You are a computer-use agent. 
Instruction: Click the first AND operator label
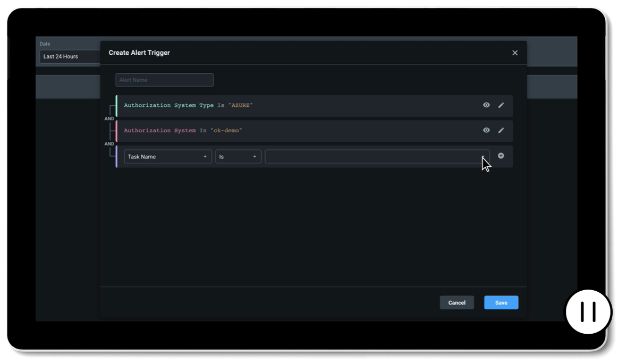pos(109,119)
